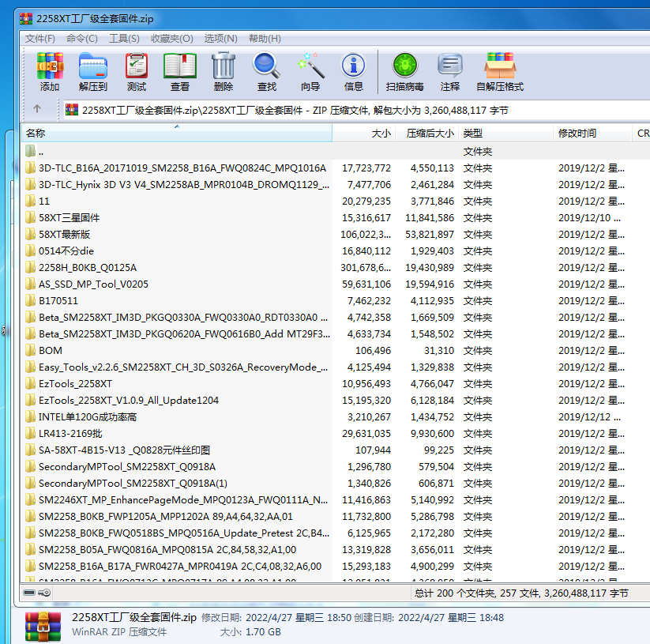Open the Wizard (向导) wand icon

click(310, 71)
